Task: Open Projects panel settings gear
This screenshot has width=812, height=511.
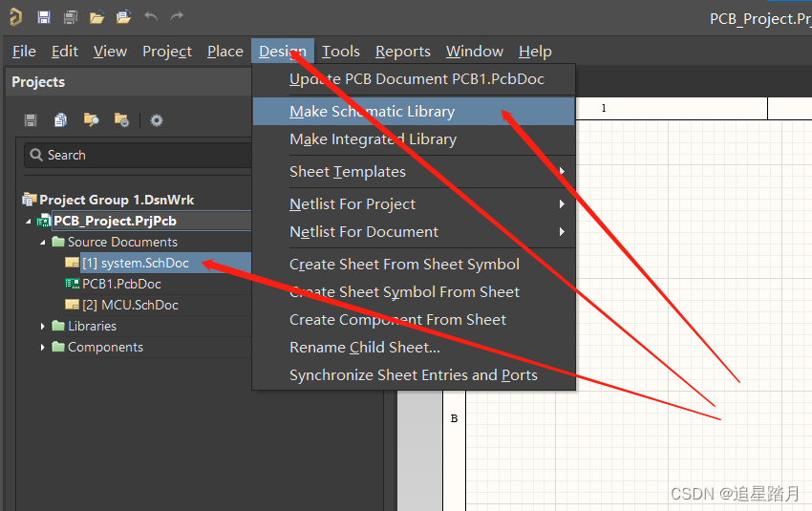Action: click(x=157, y=120)
